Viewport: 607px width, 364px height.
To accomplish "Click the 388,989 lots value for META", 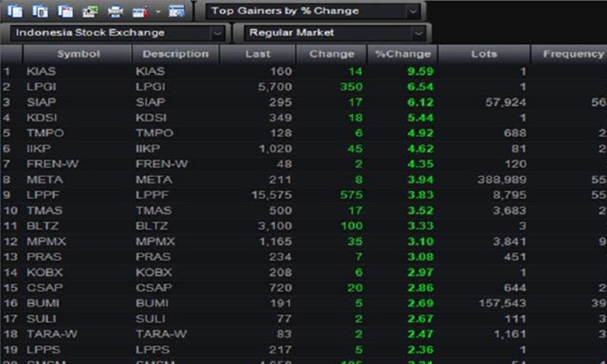I will (501, 179).
